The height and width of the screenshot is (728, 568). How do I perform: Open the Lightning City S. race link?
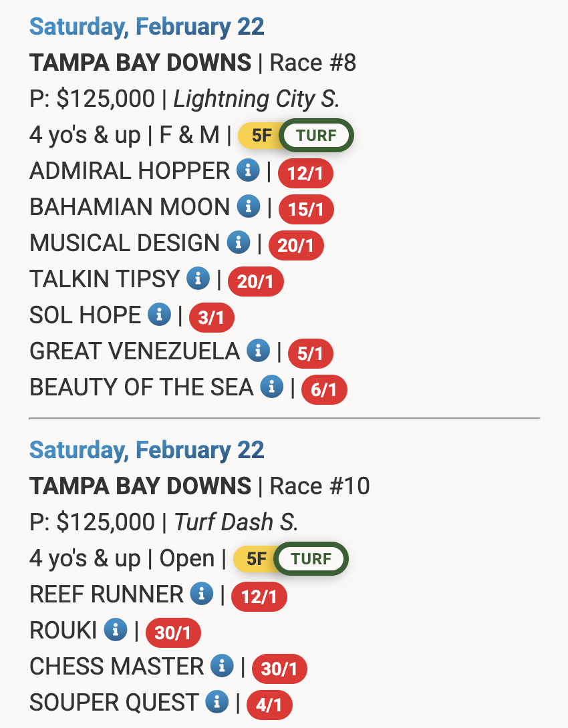coord(256,99)
